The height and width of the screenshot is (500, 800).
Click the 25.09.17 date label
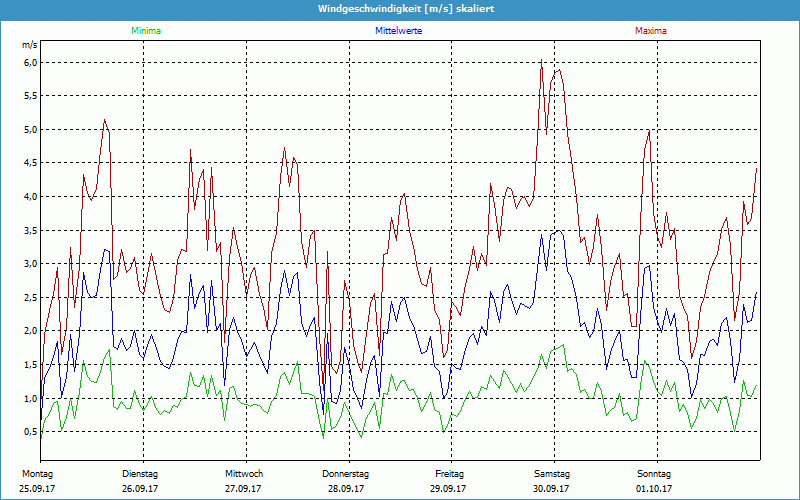click(37, 489)
